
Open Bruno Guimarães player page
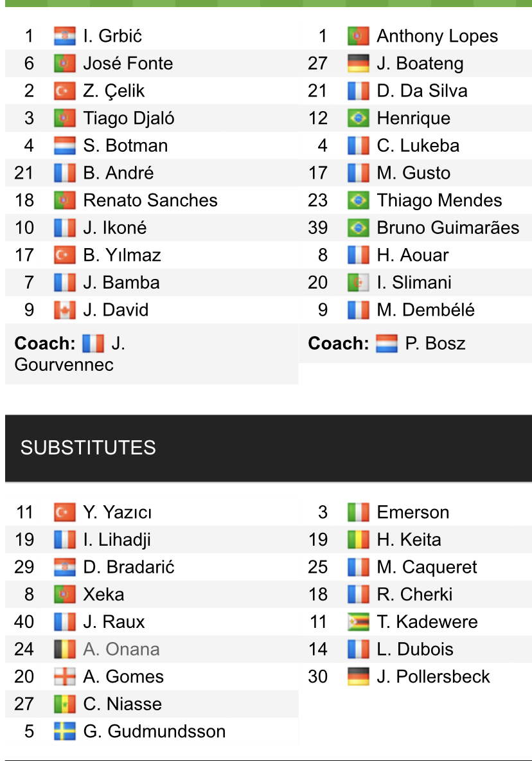[x=448, y=228]
